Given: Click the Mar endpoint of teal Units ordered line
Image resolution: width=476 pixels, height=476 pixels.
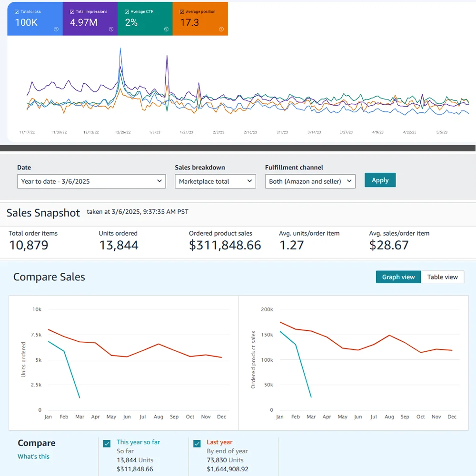Looking at the screenshot, I should 79,397.
